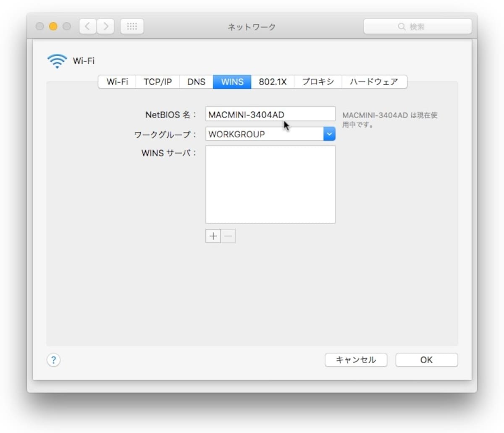Click the ワークグループ label
Screen dimensions: 504x433
point(165,135)
